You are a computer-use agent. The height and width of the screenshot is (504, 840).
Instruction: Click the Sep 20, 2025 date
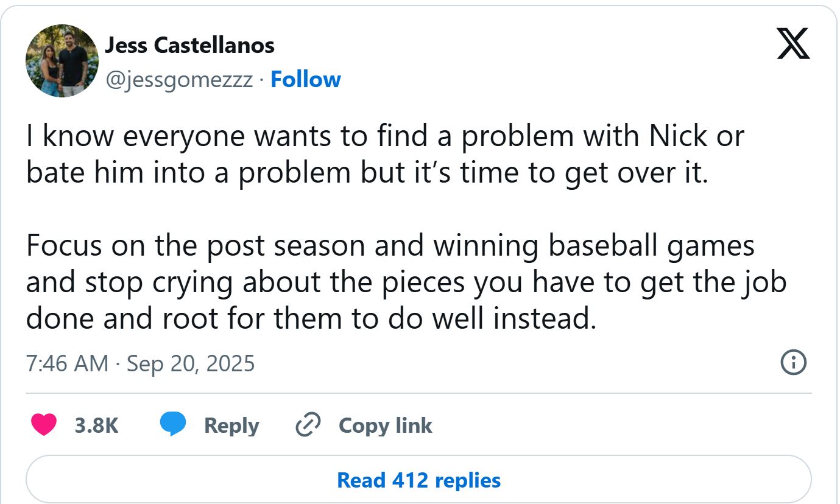[x=191, y=363]
